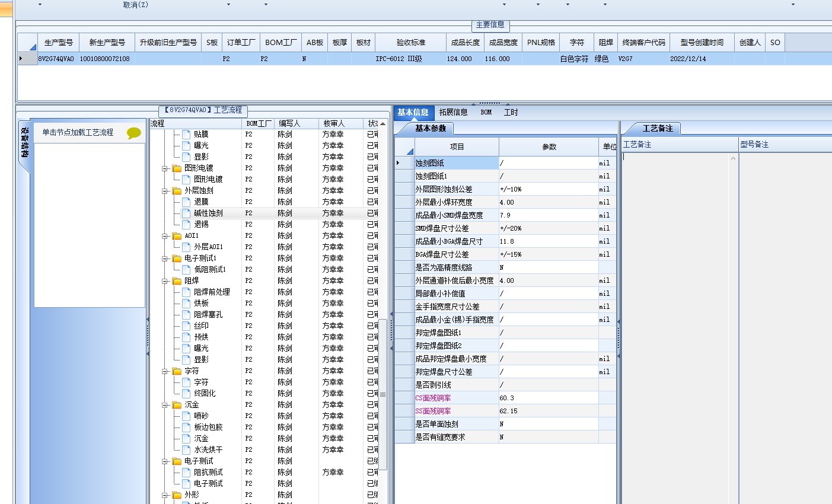This screenshot has height=504, width=832.
Task: Click the 丝印 document icon
Action: tap(186, 326)
